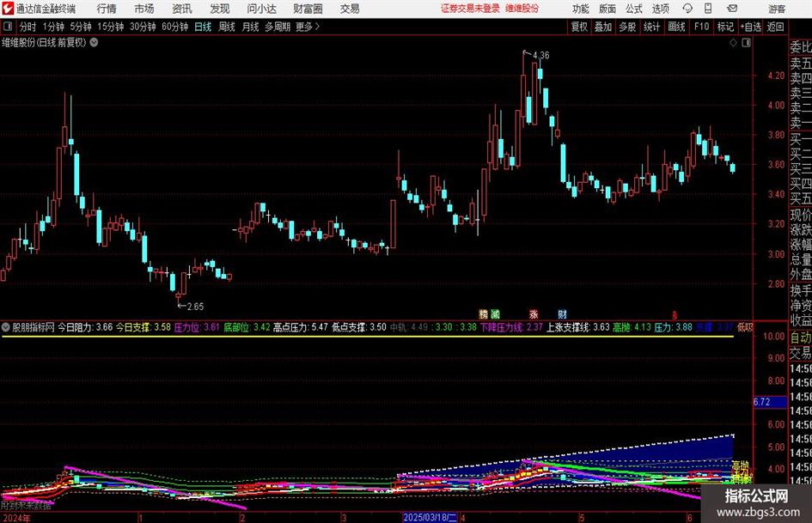The width and height of the screenshot is (812, 523).
Task: Click the 2024年 label on time axis
Action: pos(16,518)
